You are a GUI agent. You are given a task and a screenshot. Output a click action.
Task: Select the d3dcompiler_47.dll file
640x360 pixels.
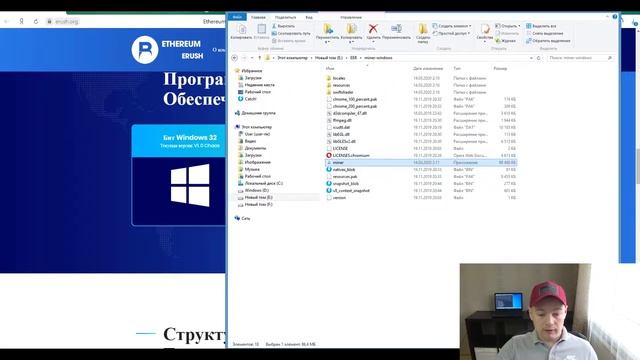349,113
